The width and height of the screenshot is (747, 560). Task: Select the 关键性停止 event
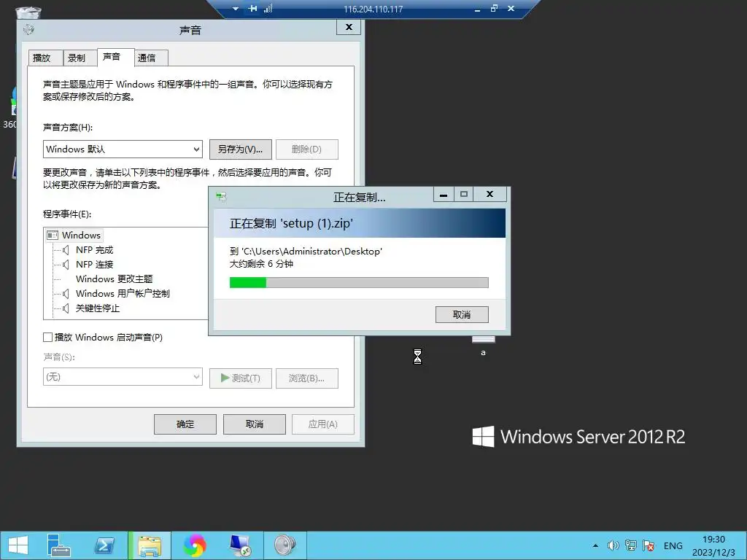tap(98, 308)
